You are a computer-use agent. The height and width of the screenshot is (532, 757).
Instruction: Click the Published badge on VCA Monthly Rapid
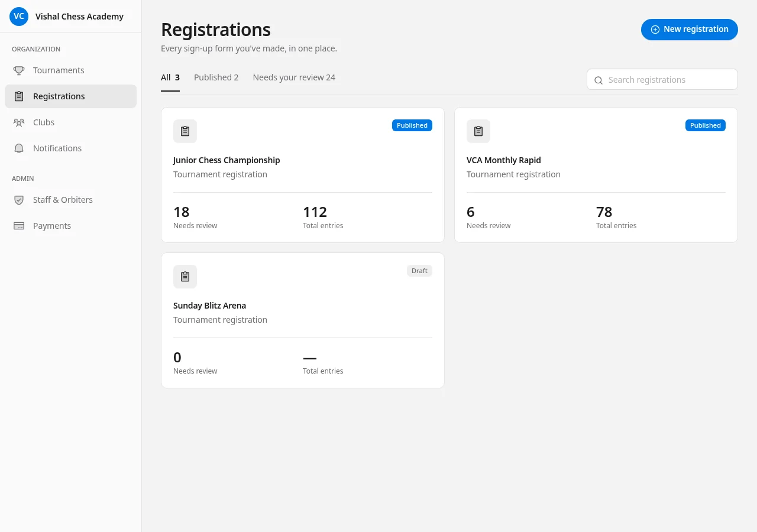[706, 125]
